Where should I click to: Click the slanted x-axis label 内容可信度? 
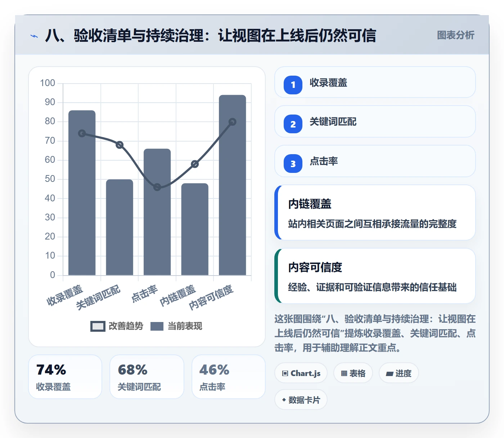(x=211, y=297)
